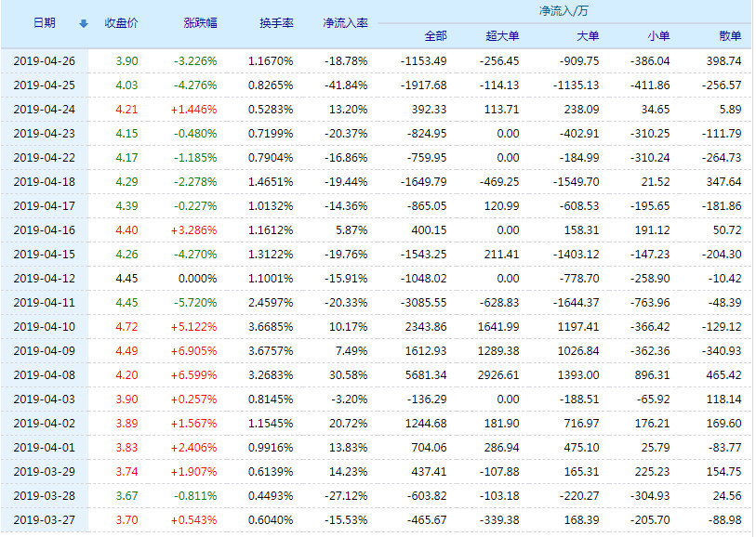Click the +6.905% change value
Image resolution: width=756 pixels, height=537 pixels.
194,351
